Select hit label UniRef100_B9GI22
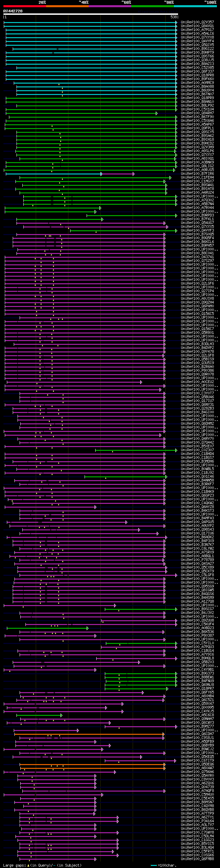Image resolution: width=220 pixels, height=868 pixels. point(197,49)
